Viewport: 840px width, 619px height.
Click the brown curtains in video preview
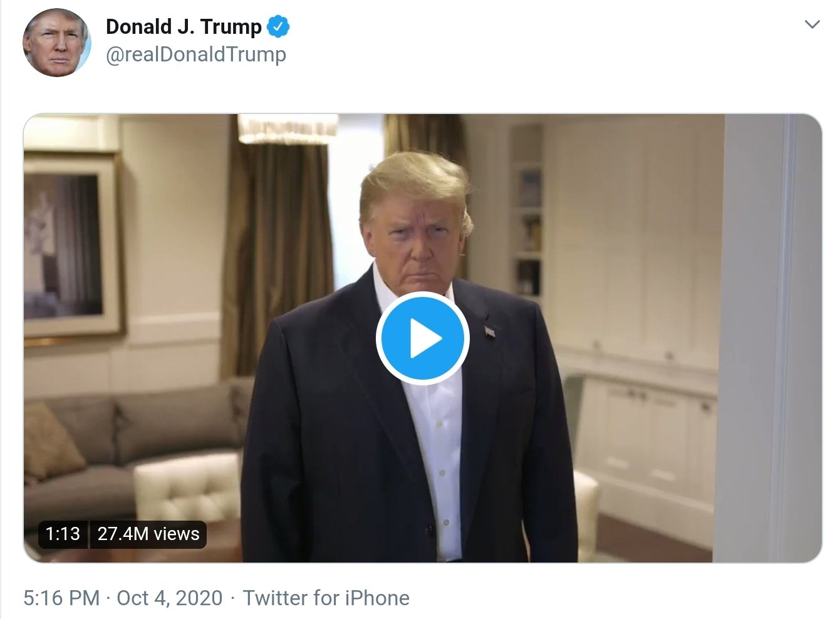click(x=276, y=251)
